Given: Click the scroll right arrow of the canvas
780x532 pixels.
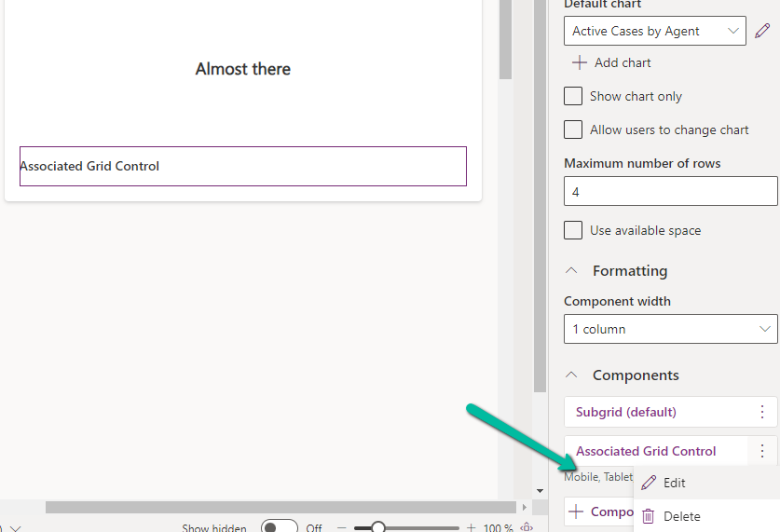Looking at the screenshot, I should [525, 507].
